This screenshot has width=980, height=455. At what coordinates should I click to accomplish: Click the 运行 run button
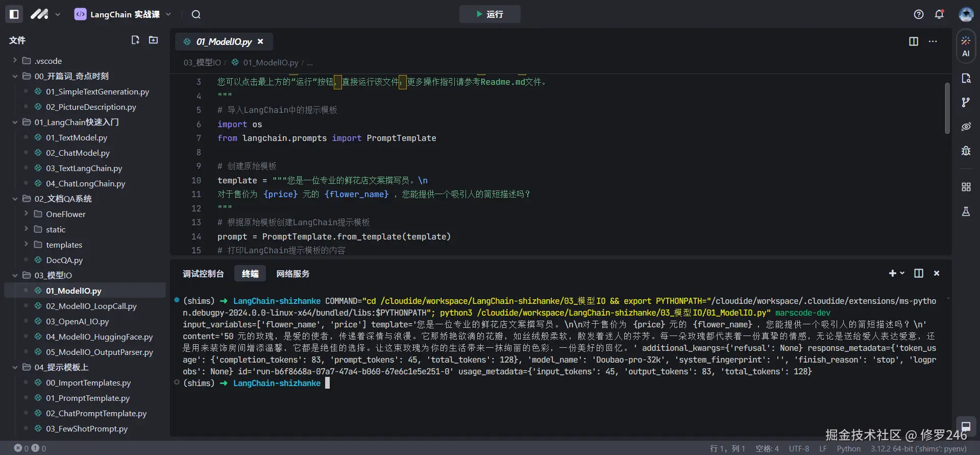[489, 14]
